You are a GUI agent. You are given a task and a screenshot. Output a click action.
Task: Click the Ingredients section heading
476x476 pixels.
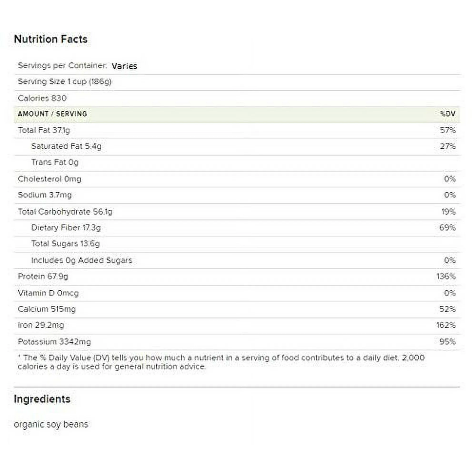[x=42, y=399]
